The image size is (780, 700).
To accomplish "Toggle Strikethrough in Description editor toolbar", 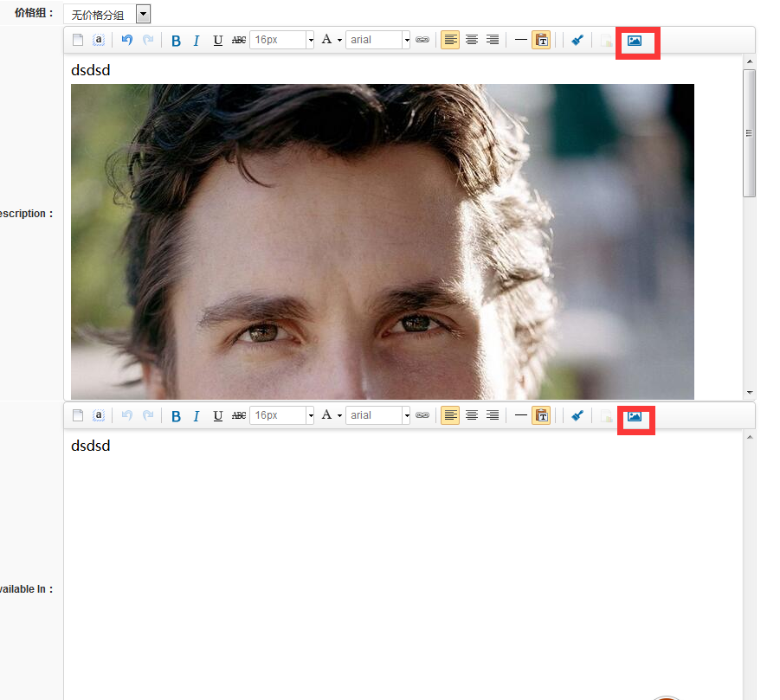I will click(x=239, y=40).
